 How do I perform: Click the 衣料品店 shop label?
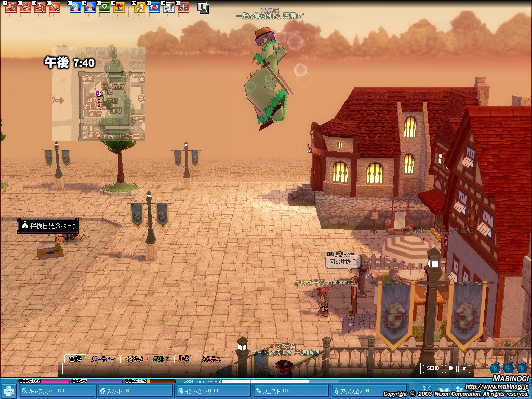click(461, 230)
